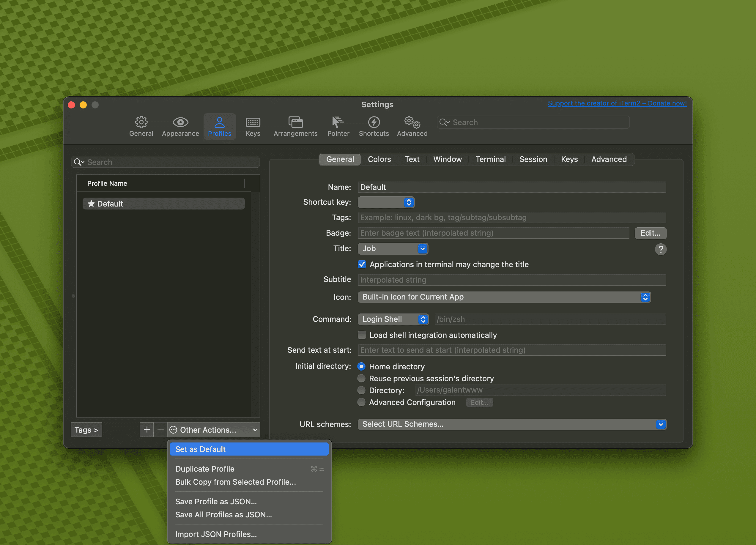Open Advanced settings gears icon

(412, 123)
